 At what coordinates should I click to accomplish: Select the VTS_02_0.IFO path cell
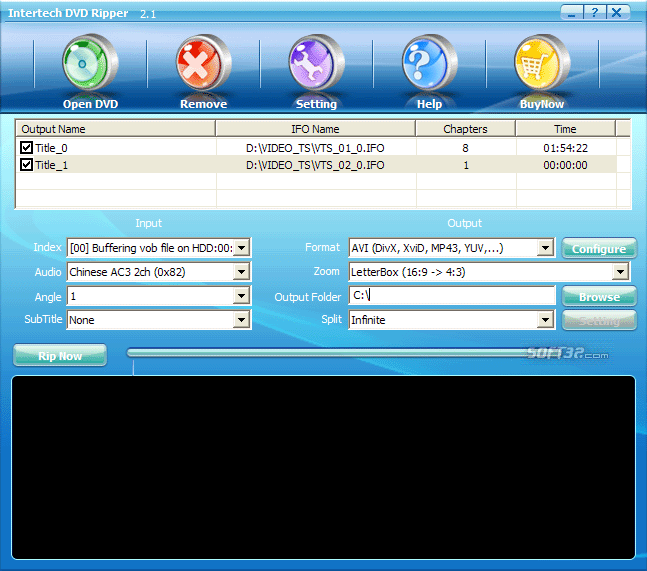[x=315, y=165]
